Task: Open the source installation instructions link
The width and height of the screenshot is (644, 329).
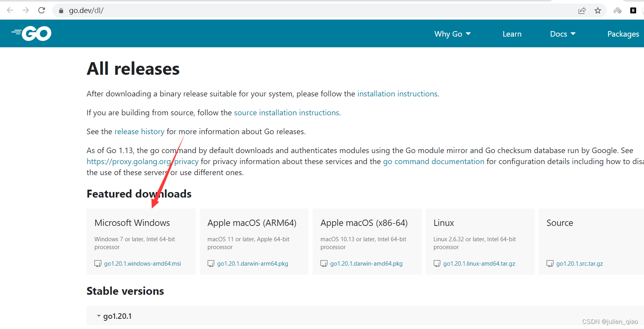Action: [287, 113]
